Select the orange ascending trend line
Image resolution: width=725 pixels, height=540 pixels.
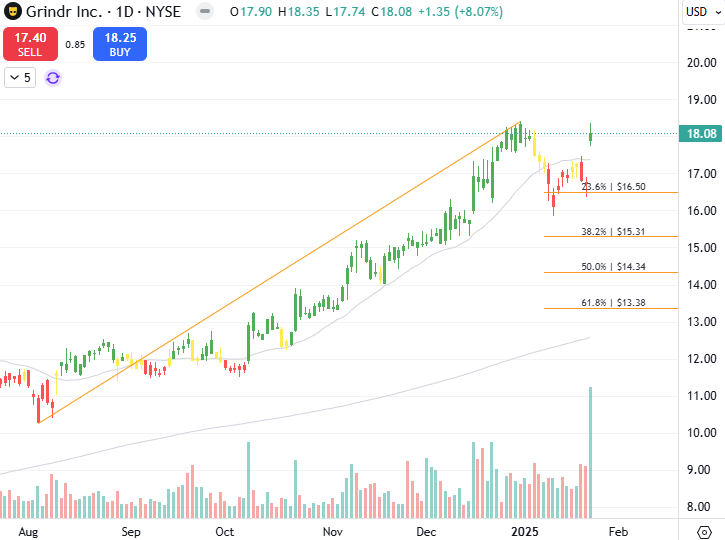280,273
